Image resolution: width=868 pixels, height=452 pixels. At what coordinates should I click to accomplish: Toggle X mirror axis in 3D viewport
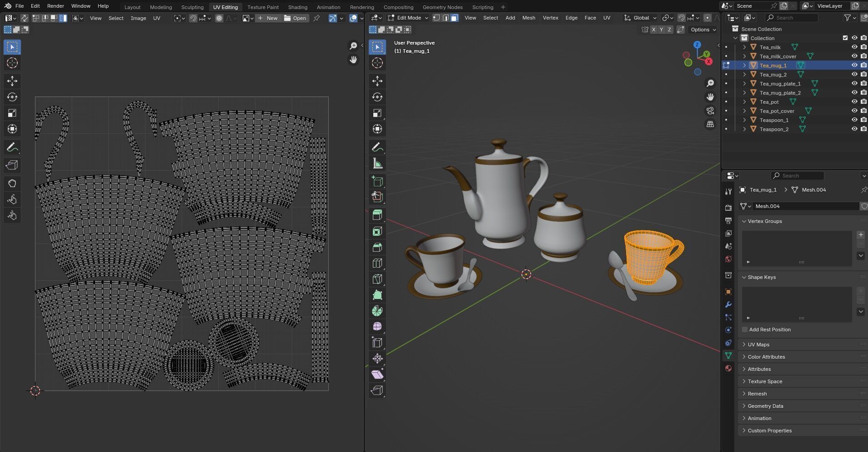[x=654, y=30]
